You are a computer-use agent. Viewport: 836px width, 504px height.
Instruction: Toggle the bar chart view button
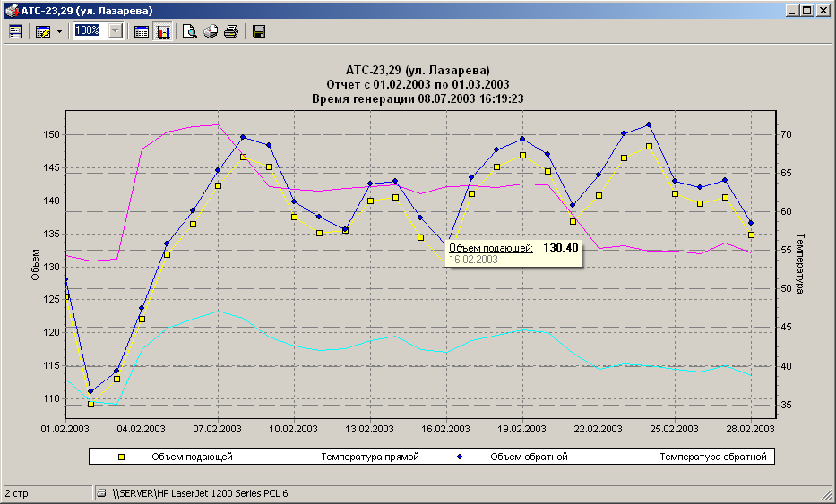162,32
